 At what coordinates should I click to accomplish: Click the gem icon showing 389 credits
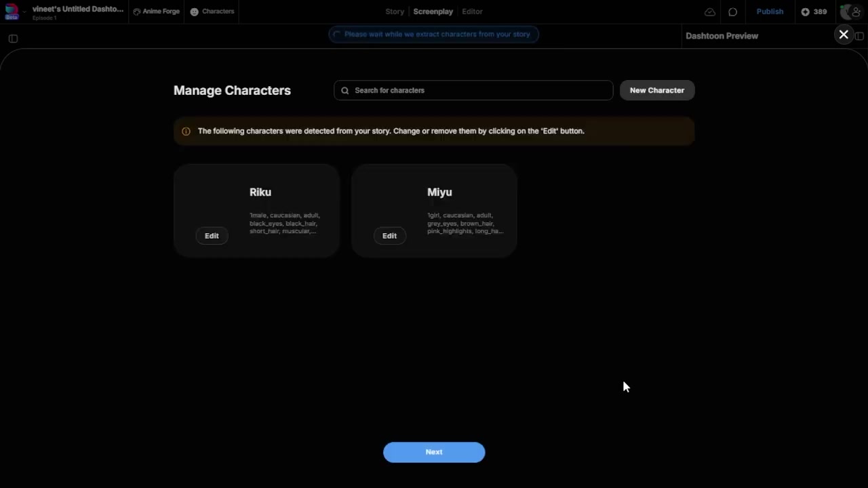(x=804, y=12)
